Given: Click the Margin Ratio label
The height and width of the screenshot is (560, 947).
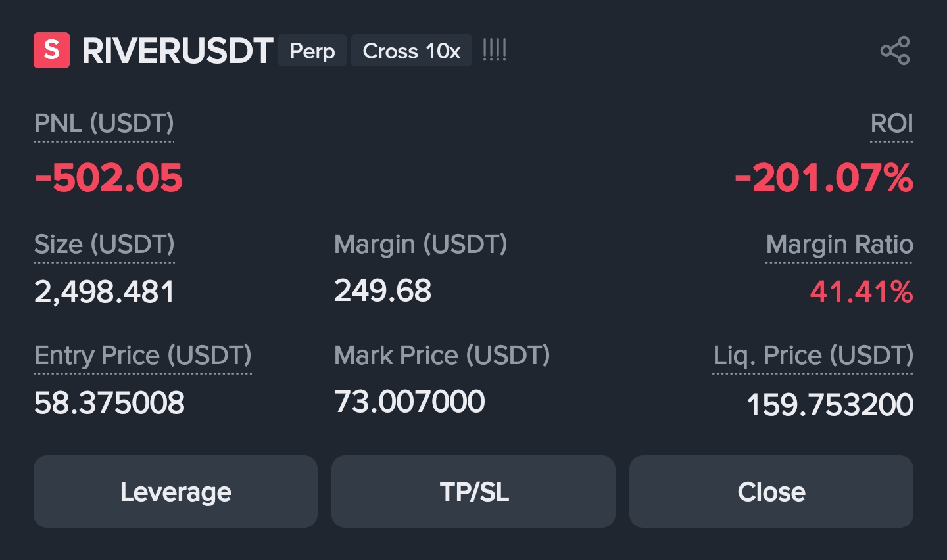Looking at the screenshot, I should click(x=839, y=245).
